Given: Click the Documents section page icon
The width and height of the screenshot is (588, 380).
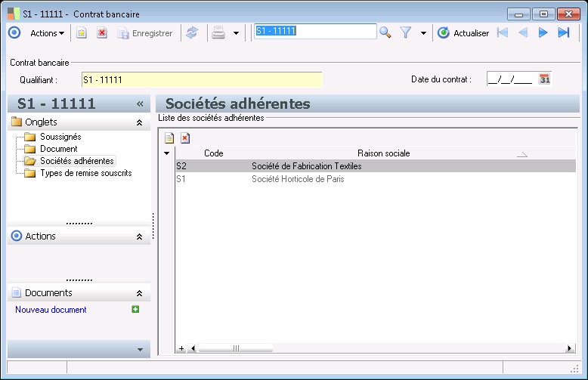Looking at the screenshot, I should coord(16,292).
